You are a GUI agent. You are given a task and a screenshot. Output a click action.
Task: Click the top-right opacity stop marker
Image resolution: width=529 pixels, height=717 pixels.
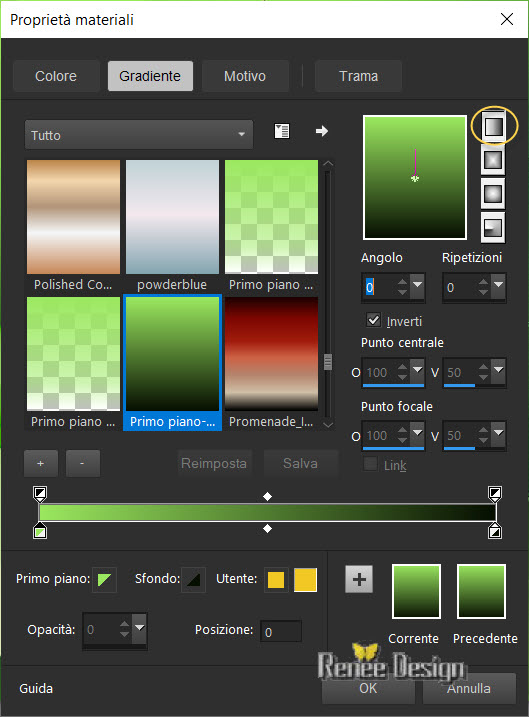pyautogui.click(x=495, y=493)
